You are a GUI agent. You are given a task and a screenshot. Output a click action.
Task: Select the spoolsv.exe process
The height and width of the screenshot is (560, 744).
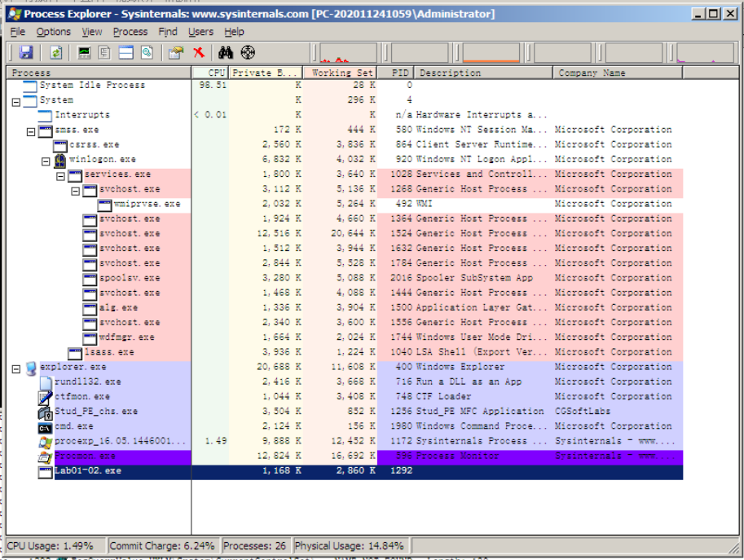[345, 278]
